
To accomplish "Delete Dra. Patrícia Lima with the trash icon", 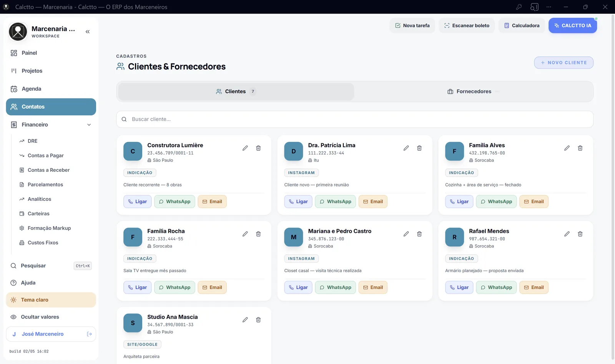I will click(419, 148).
